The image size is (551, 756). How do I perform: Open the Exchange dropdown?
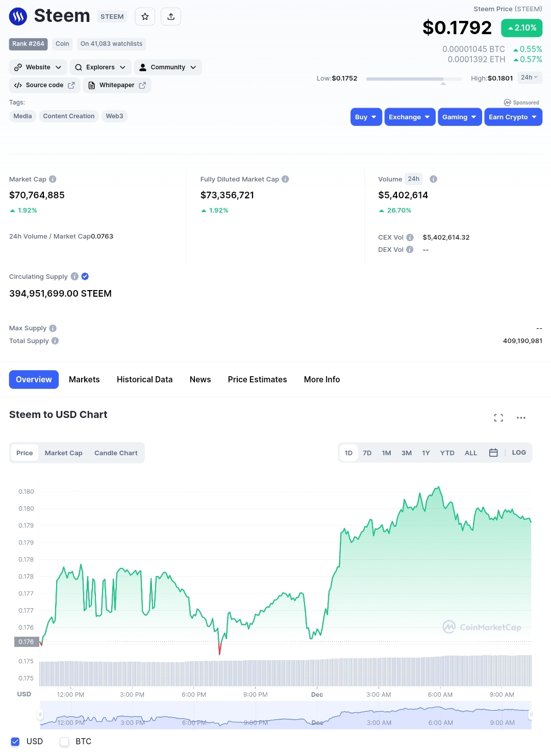[x=410, y=117]
